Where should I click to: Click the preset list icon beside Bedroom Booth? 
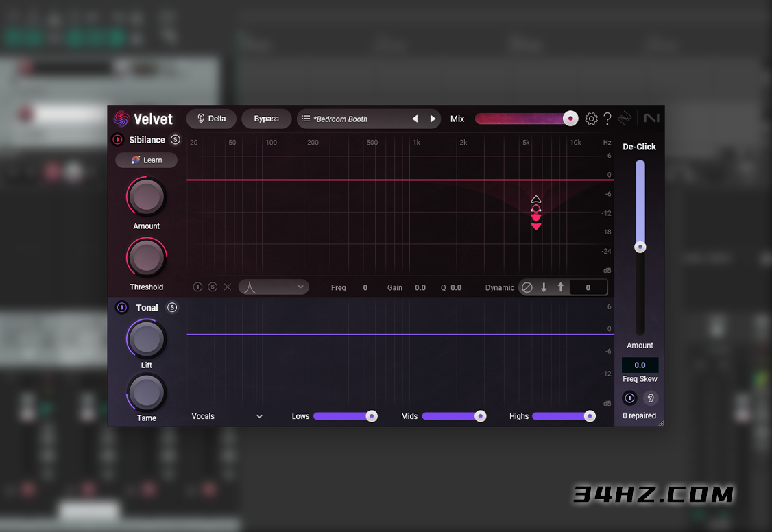pos(306,119)
